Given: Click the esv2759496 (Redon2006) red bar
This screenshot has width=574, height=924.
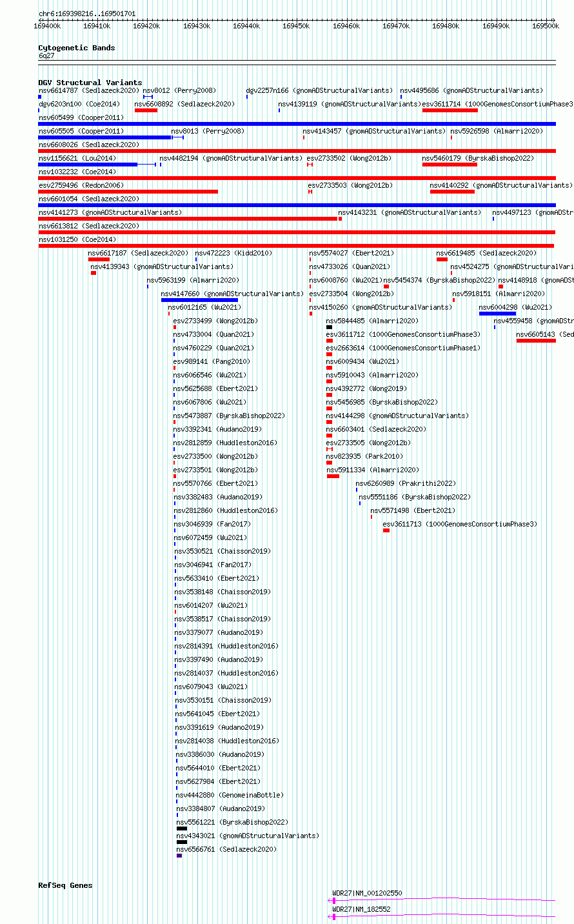Looking at the screenshot, I should (128, 192).
